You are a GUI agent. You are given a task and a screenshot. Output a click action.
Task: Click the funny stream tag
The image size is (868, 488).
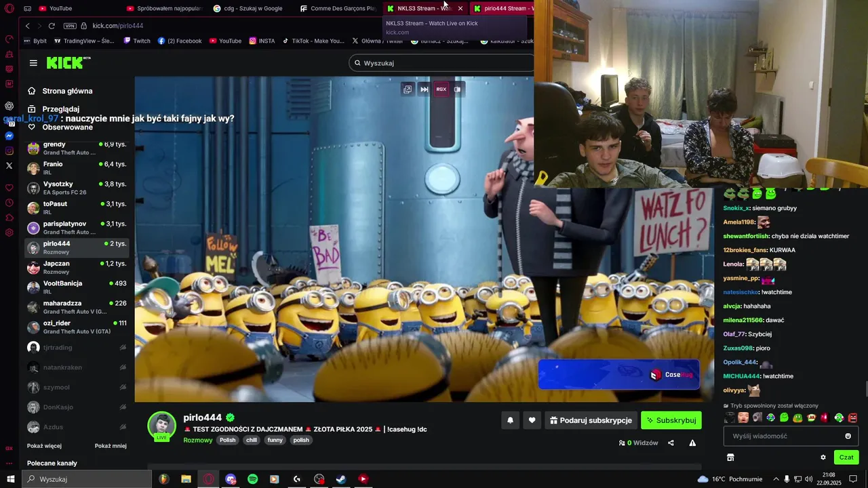(x=275, y=440)
